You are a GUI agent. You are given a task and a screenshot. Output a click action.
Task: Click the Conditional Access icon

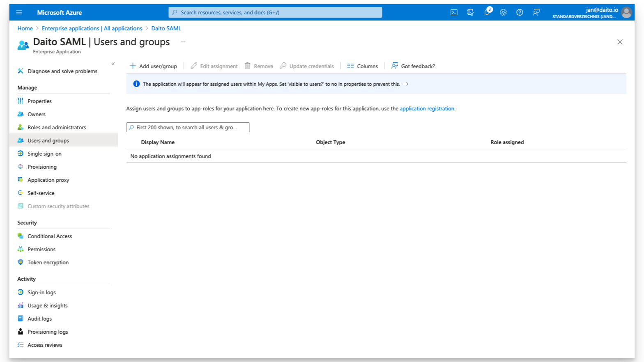tap(21, 236)
